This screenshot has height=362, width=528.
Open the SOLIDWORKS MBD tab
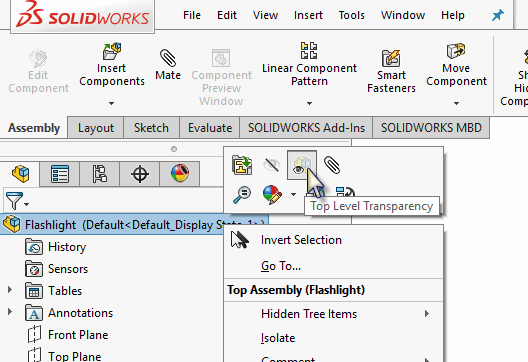tap(431, 128)
